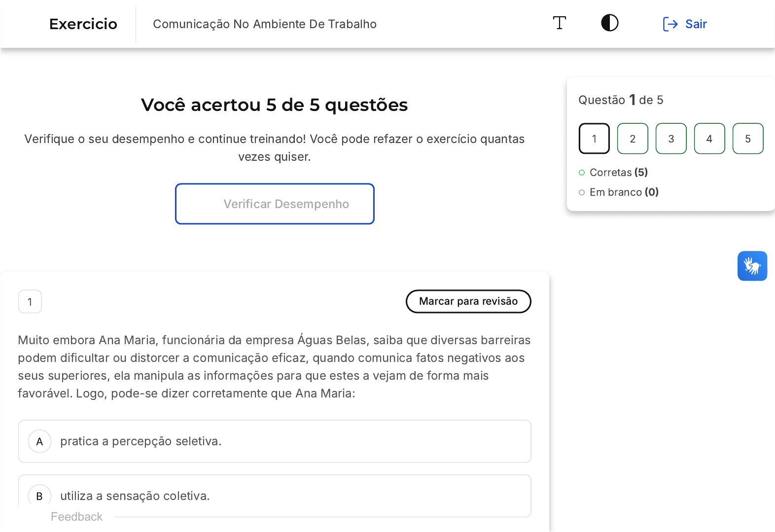Click the Em branco (0) legend item
This screenshot has height=532, width=775.
[x=624, y=192]
